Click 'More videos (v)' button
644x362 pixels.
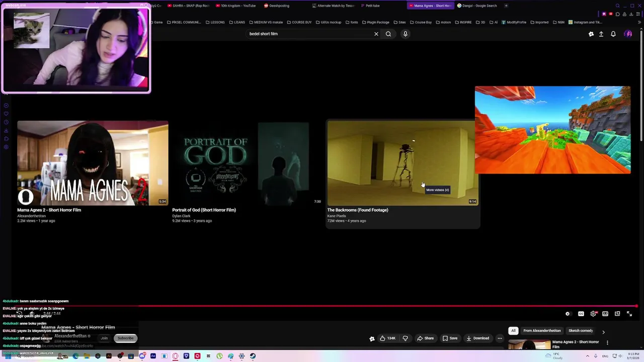coord(437,190)
